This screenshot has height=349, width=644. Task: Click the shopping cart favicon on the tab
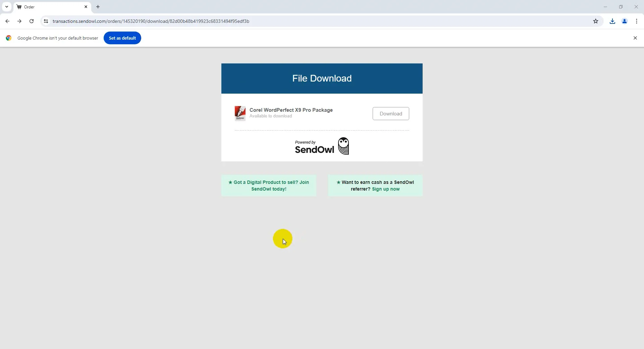tap(19, 7)
